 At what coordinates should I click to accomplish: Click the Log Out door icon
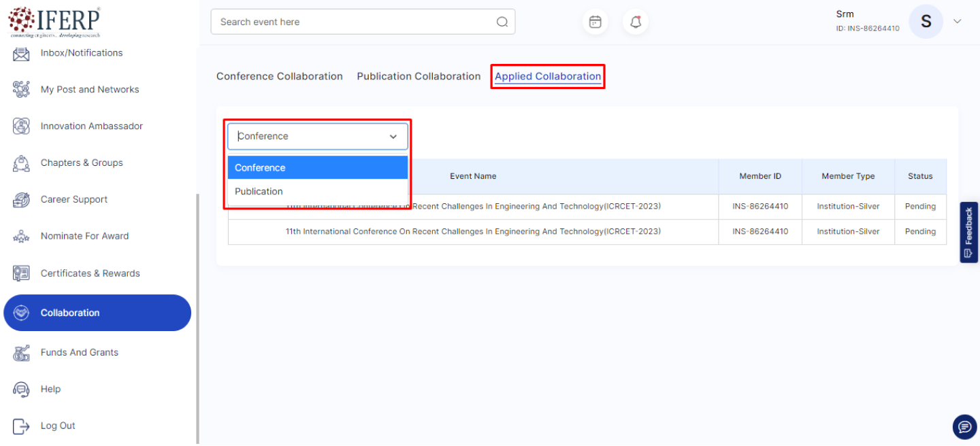pyautogui.click(x=22, y=426)
